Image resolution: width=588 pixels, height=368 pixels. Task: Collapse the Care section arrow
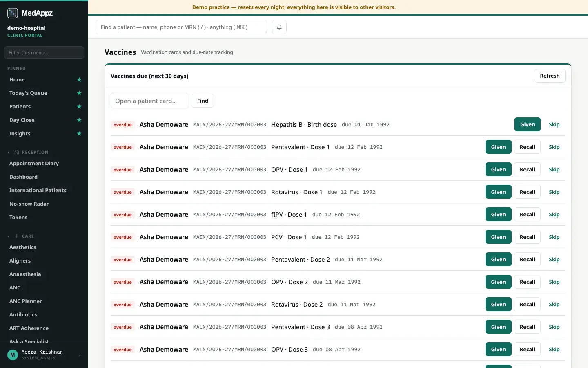pyautogui.click(x=9, y=236)
